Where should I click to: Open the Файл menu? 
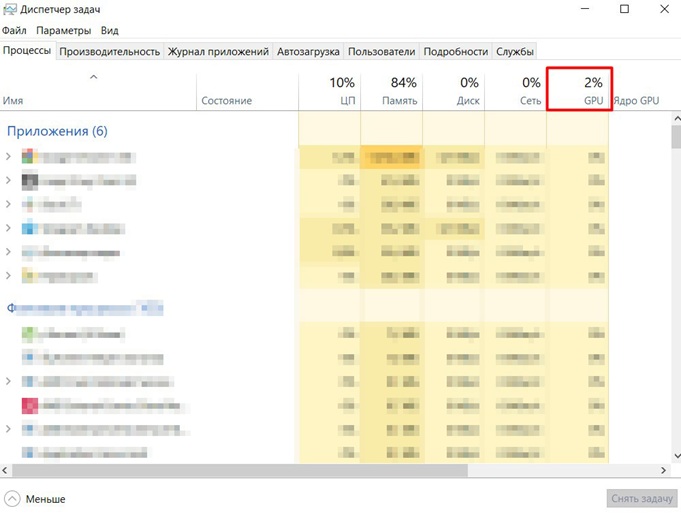pyautogui.click(x=14, y=30)
